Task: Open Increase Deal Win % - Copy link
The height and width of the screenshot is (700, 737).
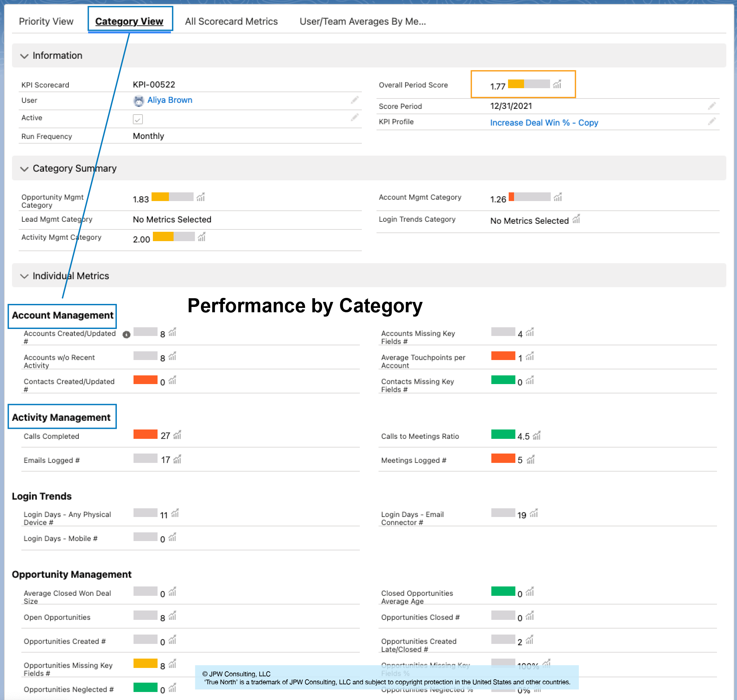Action: tap(544, 122)
